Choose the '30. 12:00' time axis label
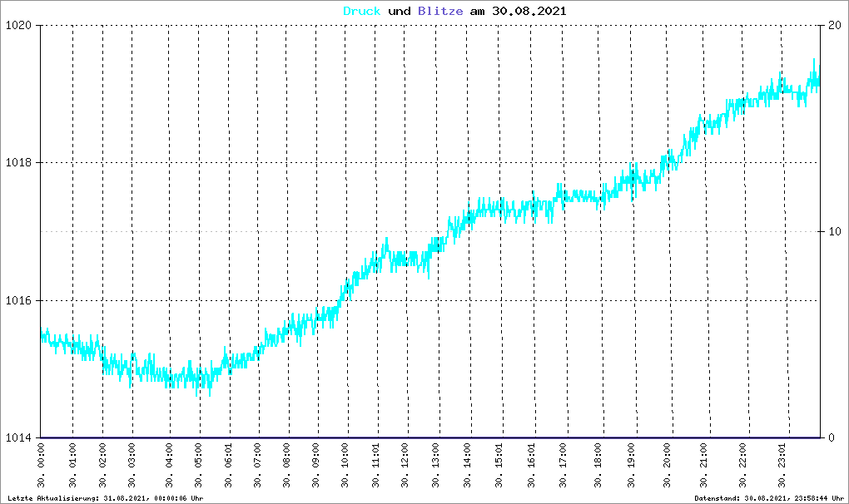849x504 pixels. (x=406, y=467)
